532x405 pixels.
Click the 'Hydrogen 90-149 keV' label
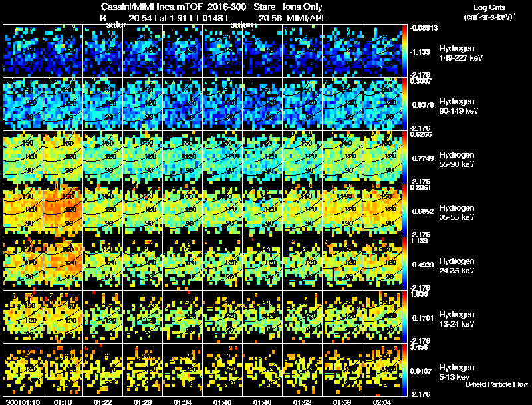pyautogui.click(x=459, y=106)
